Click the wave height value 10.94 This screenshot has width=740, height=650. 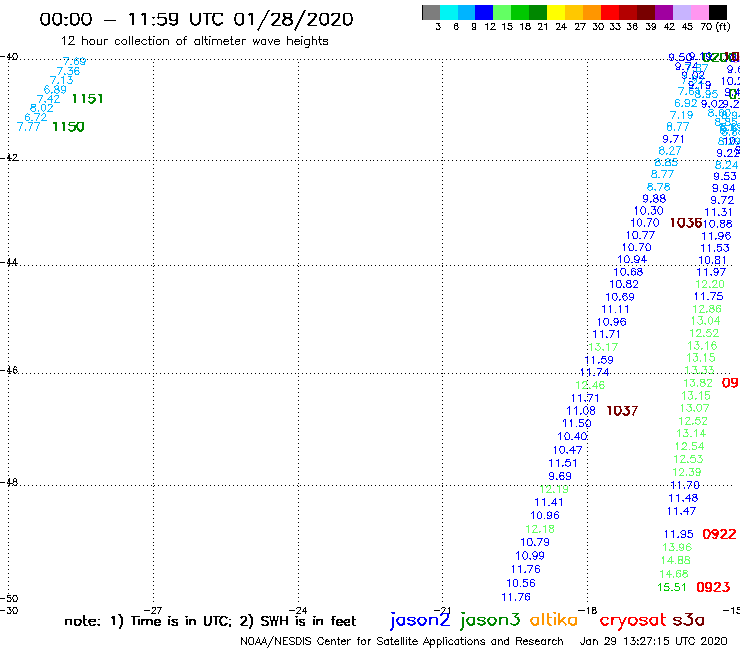tap(632, 259)
